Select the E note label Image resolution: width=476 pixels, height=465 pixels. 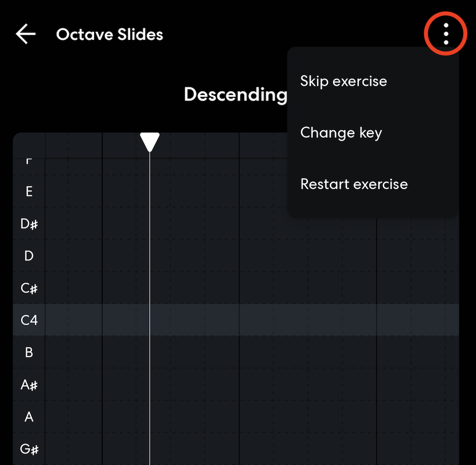coord(29,192)
